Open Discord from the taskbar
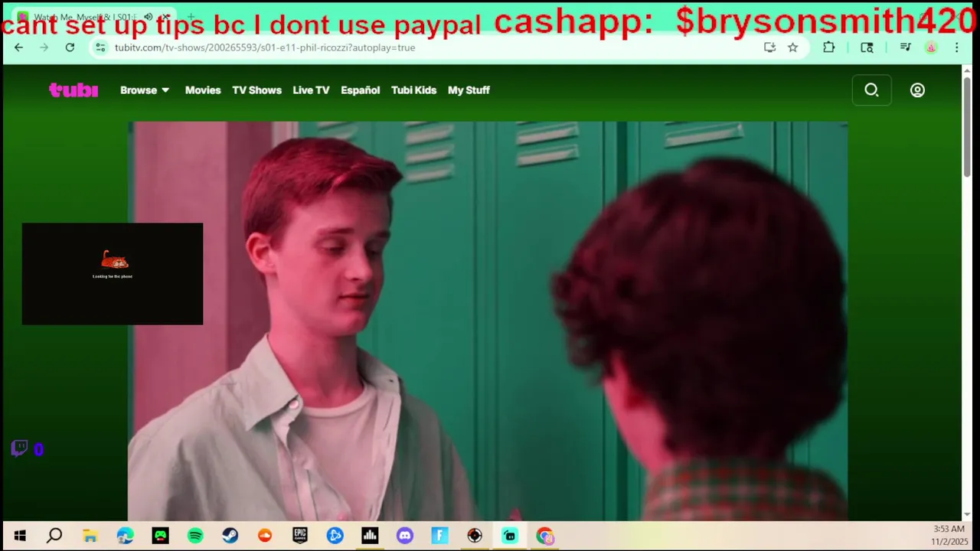 click(x=405, y=536)
